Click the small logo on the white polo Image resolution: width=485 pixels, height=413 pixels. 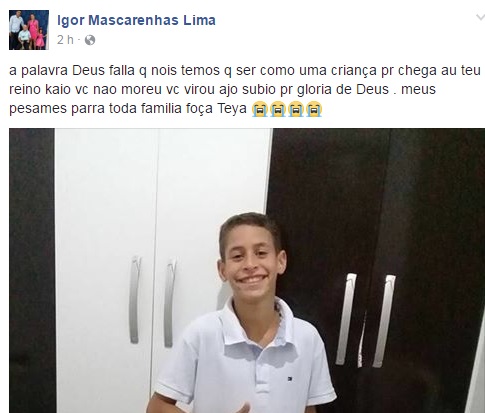290,378
